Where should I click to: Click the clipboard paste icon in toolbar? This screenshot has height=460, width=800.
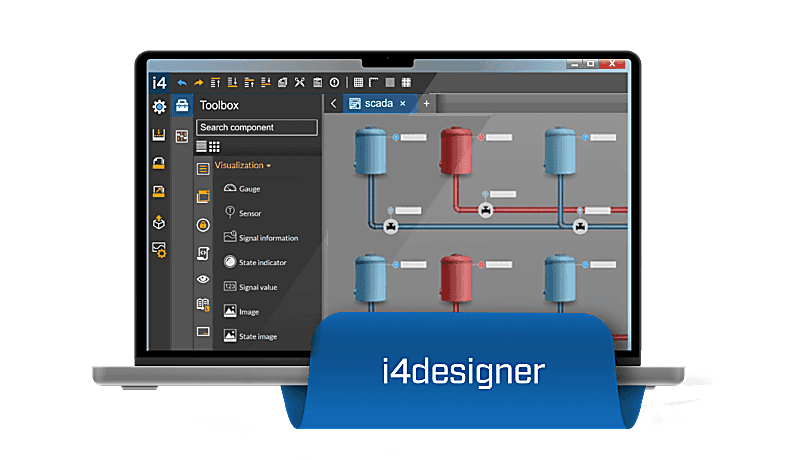(317, 82)
